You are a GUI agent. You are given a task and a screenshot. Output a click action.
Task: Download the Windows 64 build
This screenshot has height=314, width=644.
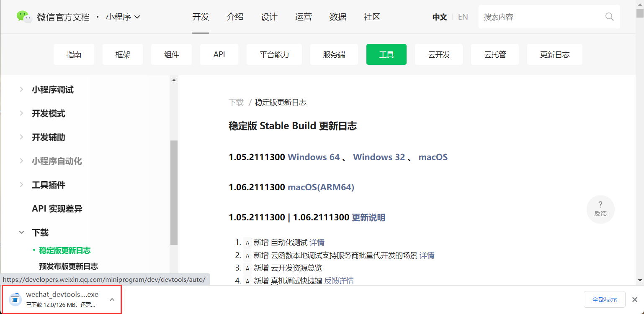pos(314,157)
